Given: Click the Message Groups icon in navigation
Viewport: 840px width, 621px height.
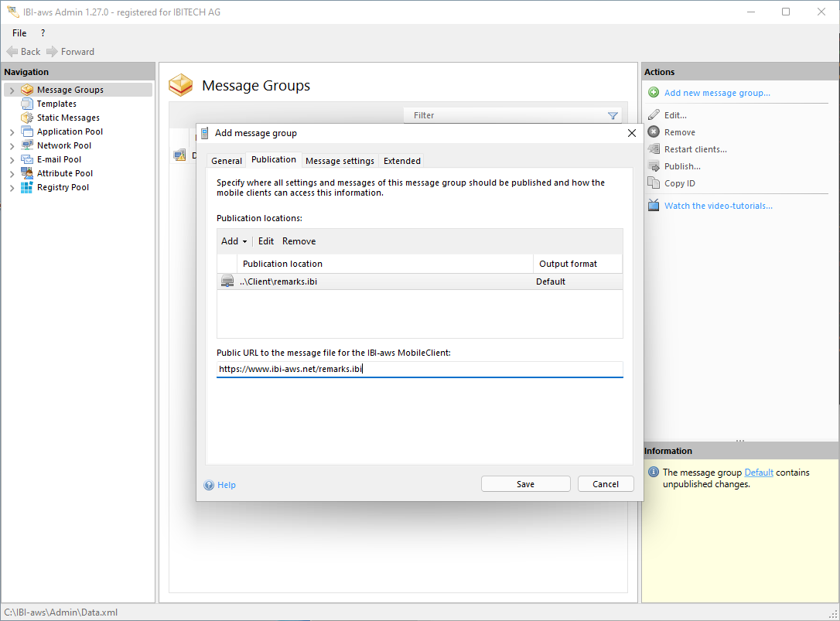Looking at the screenshot, I should click(x=27, y=90).
